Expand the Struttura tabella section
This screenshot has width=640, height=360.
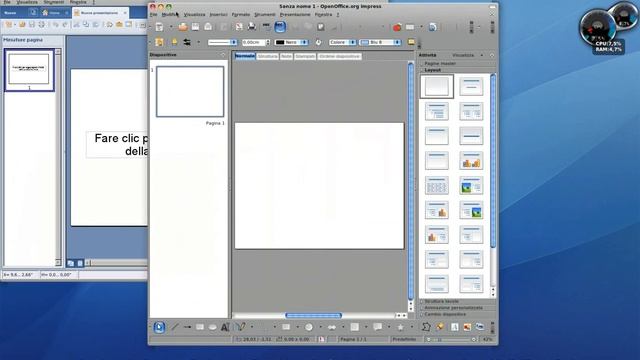tap(458, 302)
